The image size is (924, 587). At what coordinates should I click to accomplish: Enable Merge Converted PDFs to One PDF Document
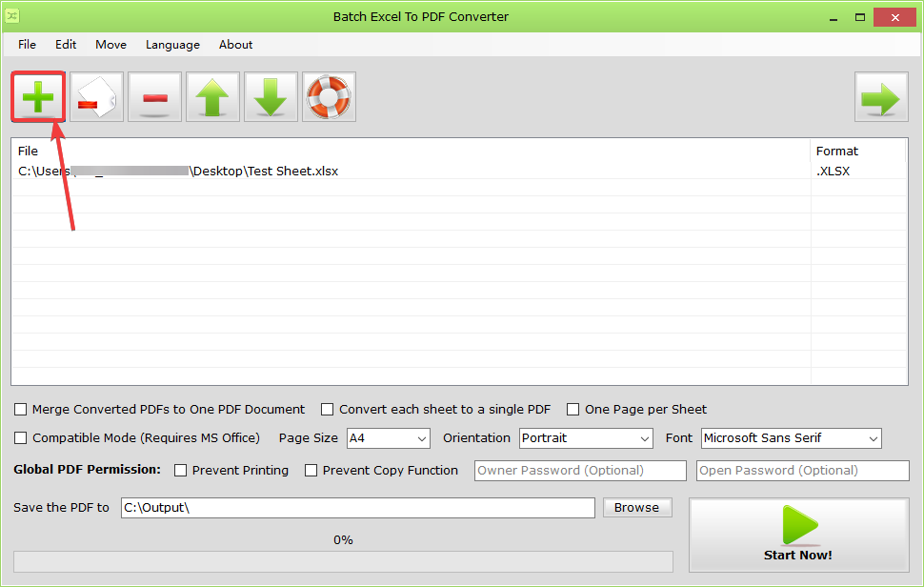coord(21,409)
